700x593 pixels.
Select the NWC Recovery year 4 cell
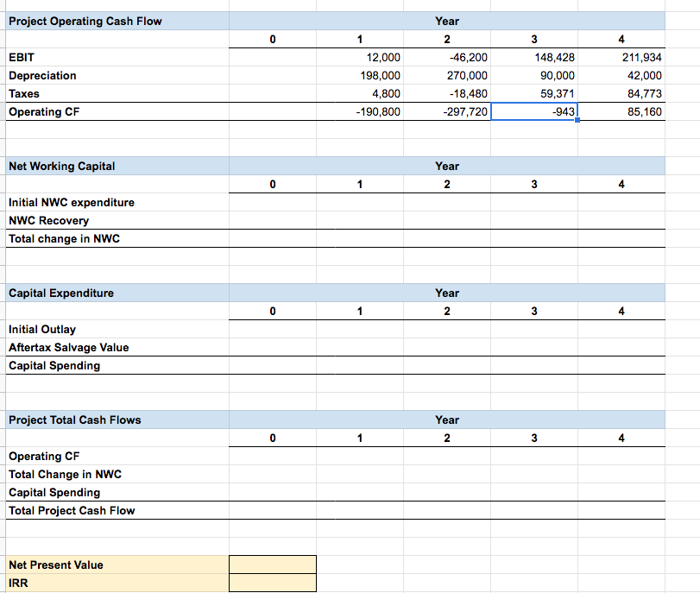coord(621,221)
